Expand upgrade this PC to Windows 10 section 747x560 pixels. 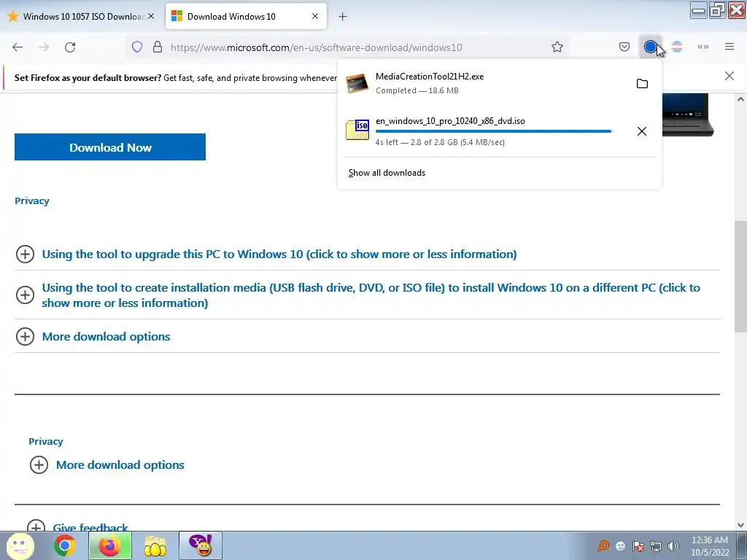[279, 254]
